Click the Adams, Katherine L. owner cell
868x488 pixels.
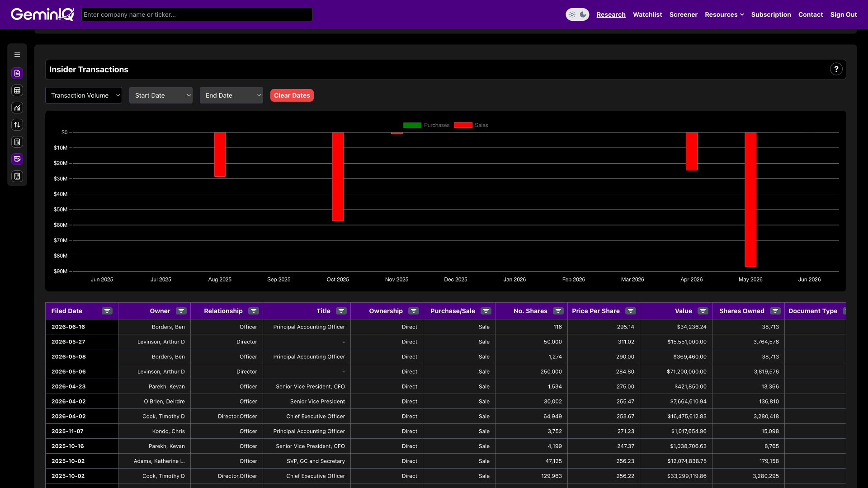154,461
